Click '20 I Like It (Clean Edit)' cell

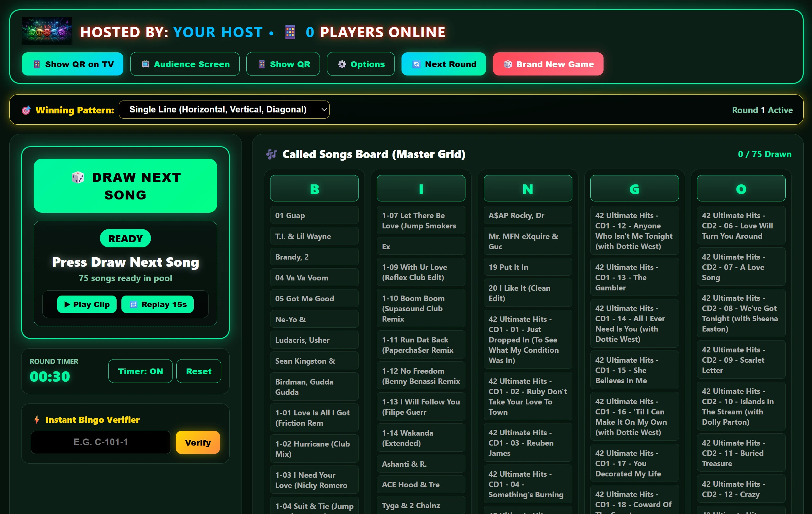tap(528, 293)
